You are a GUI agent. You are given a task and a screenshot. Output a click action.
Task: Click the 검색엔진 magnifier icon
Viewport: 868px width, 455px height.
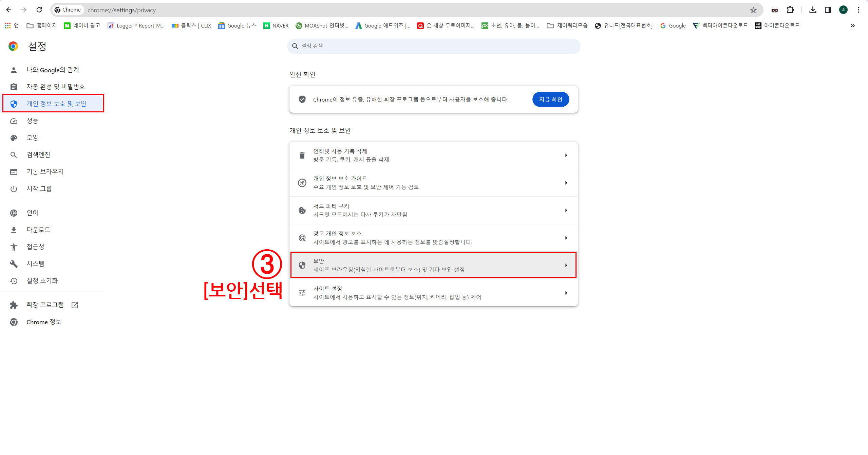point(14,154)
